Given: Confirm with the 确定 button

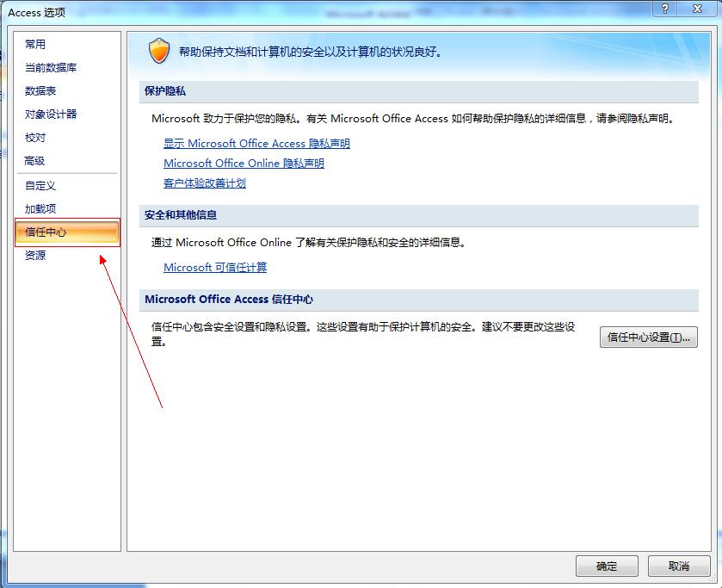Looking at the screenshot, I should [607, 566].
